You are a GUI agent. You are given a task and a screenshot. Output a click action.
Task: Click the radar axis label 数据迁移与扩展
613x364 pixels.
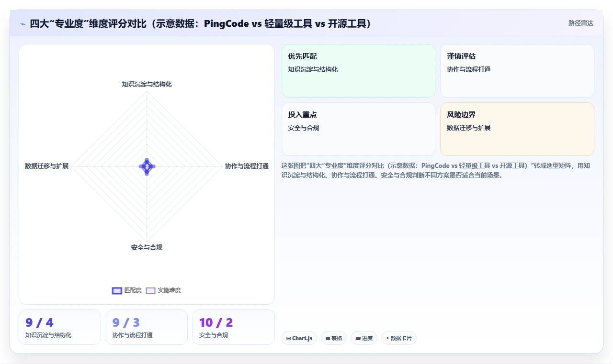coord(47,166)
